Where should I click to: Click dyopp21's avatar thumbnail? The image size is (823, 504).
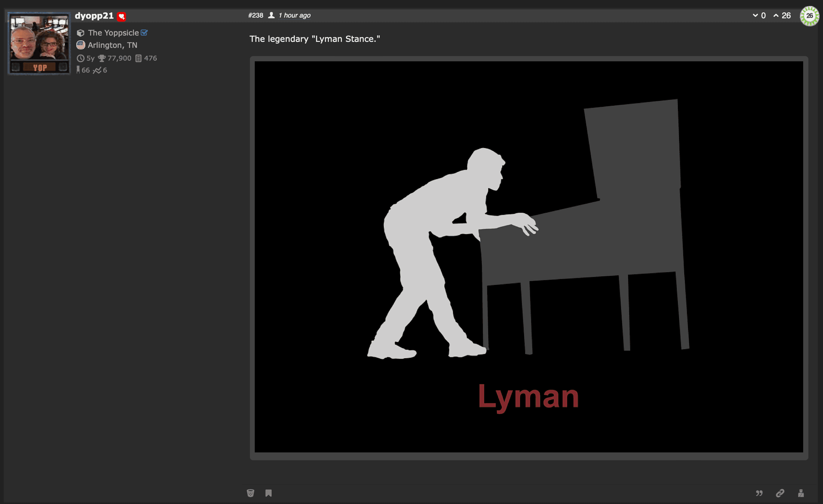click(x=39, y=42)
